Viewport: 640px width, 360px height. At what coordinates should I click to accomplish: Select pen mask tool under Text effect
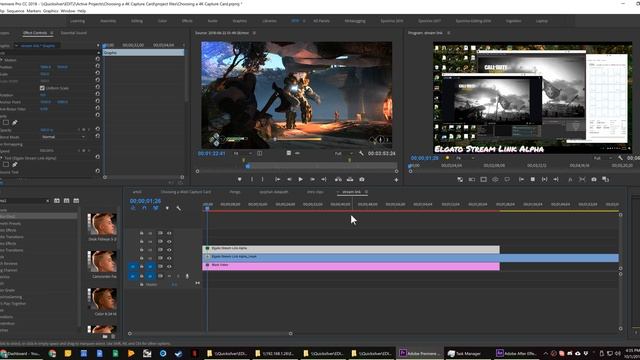click(x=15, y=164)
